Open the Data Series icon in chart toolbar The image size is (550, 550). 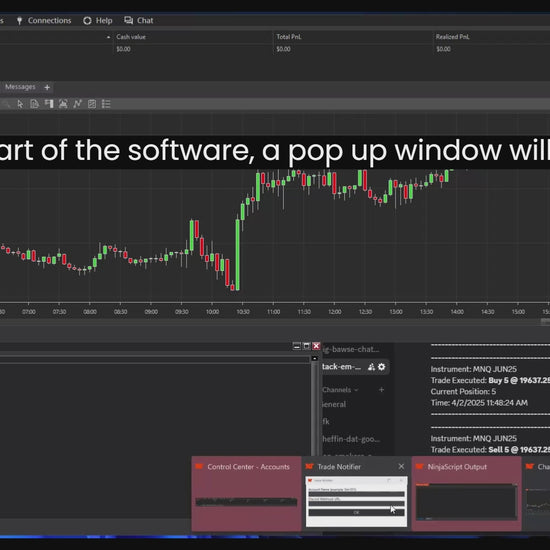click(34, 104)
